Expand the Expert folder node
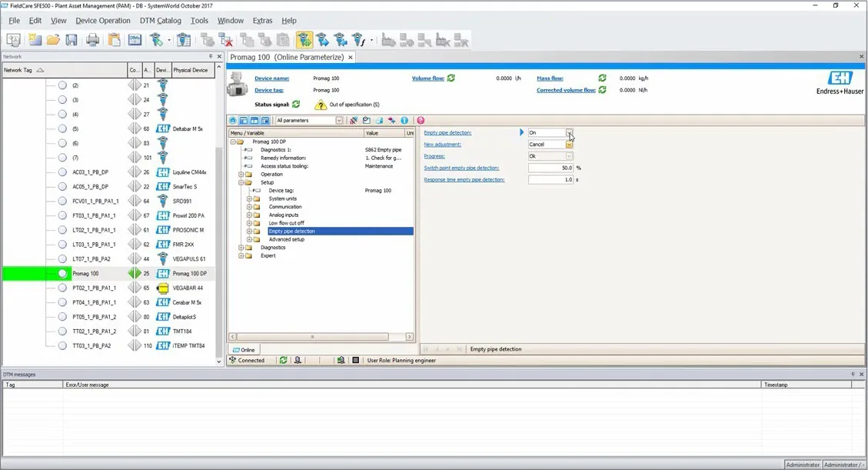The height and width of the screenshot is (470, 868). pyautogui.click(x=241, y=255)
